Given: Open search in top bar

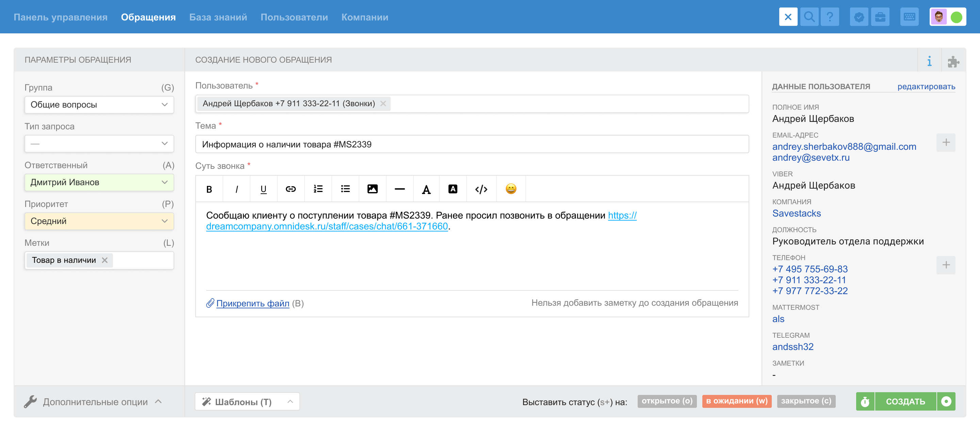Looking at the screenshot, I should tap(809, 17).
